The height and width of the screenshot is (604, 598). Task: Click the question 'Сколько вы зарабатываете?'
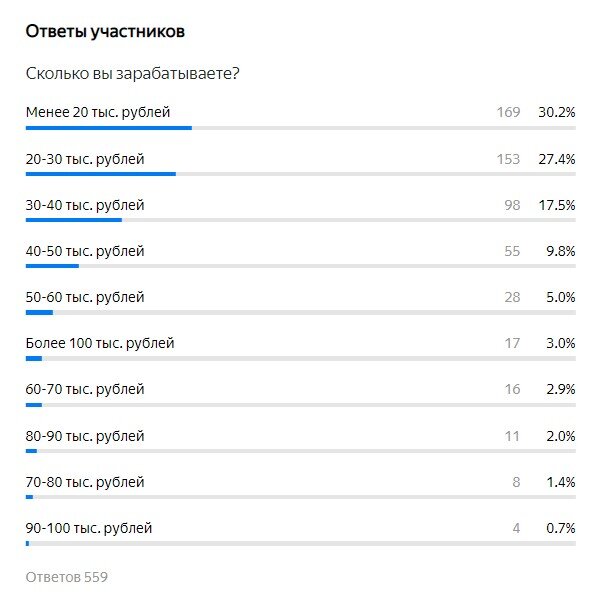pos(133,73)
